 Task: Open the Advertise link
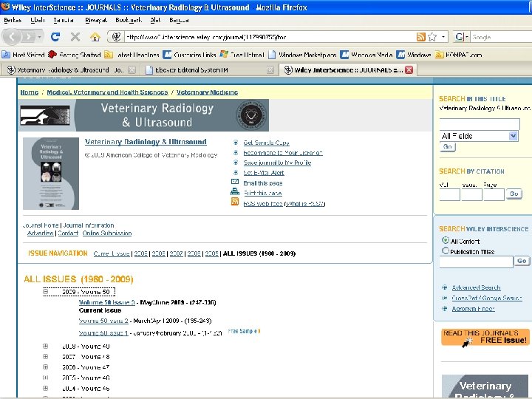coord(41,233)
